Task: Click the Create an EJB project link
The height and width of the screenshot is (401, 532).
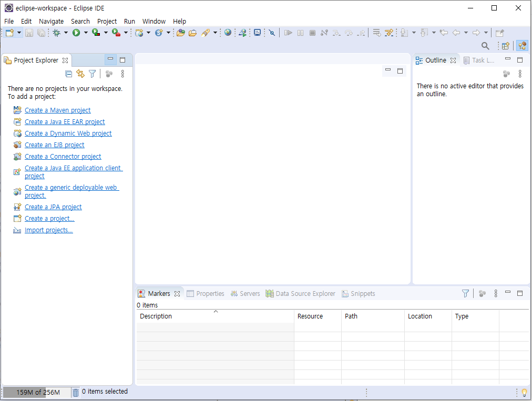Action: click(x=55, y=145)
